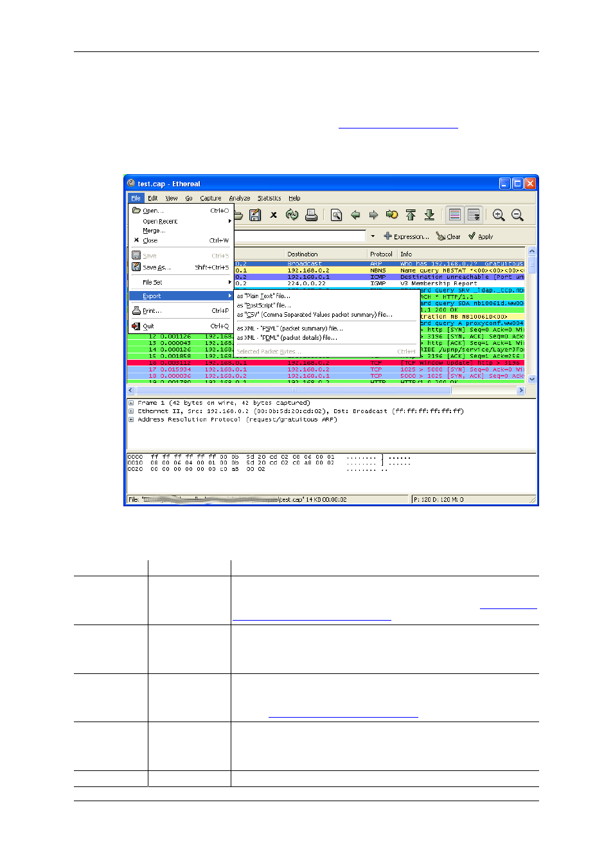Click horizontal scrollbar right arrow
This screenshot has height=868, width=613.
coord(521,390)
